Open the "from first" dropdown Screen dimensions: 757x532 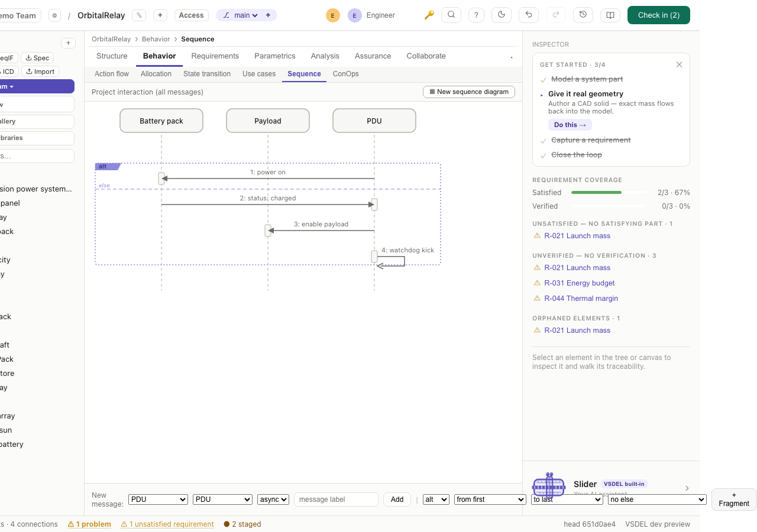tap(490, 499)
